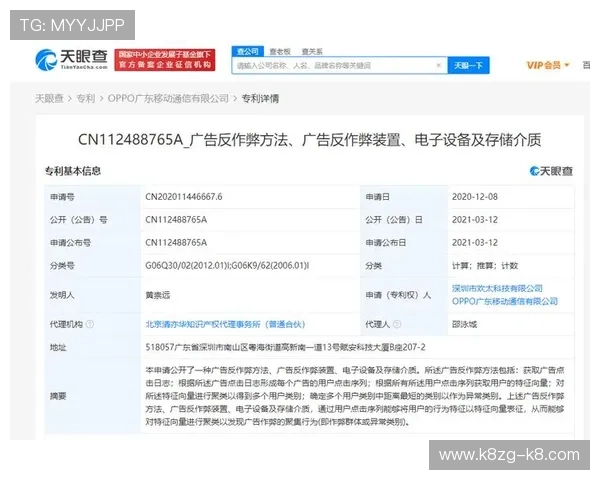The height and width of the screenshot is (480, 600).
Task: Select the 申请公布号 value CN112488765A
Action: click(x=176, y=243)
